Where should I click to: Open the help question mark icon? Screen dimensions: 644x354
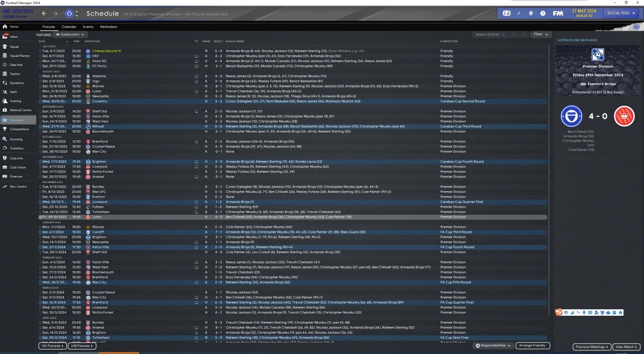[x=544, y=13]
